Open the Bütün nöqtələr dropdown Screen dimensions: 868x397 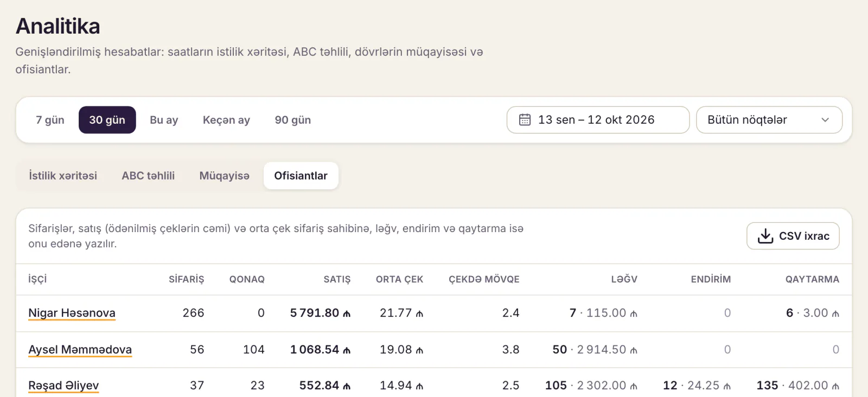[x=769, y=120]
